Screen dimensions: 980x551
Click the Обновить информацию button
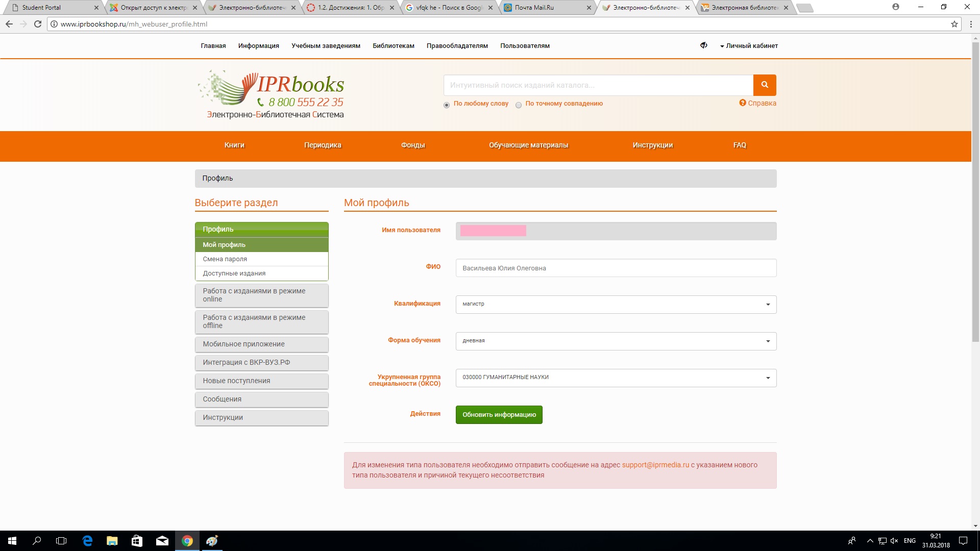pyautogui.click(x=499, y=415)
